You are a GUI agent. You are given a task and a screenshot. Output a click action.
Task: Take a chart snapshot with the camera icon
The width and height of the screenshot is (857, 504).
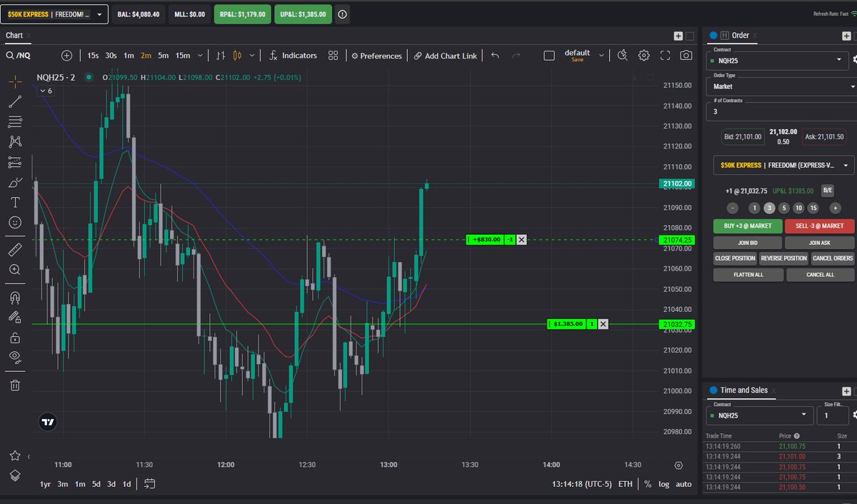point(686,55)
